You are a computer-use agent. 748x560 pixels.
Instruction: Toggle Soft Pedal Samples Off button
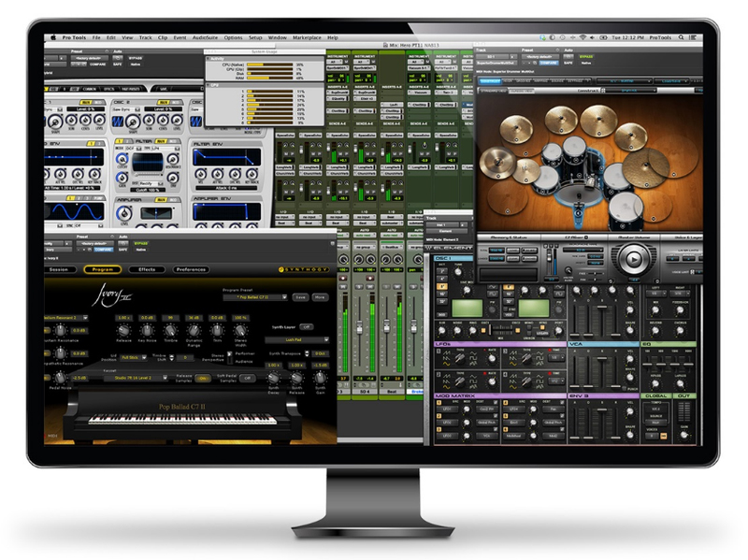tap(247, 378)
